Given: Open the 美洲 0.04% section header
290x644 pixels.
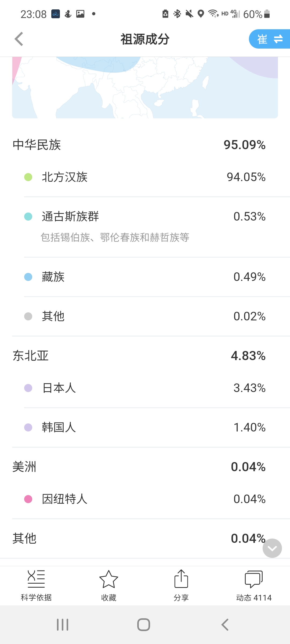Looking at the screenshot, I should point(145,467).
